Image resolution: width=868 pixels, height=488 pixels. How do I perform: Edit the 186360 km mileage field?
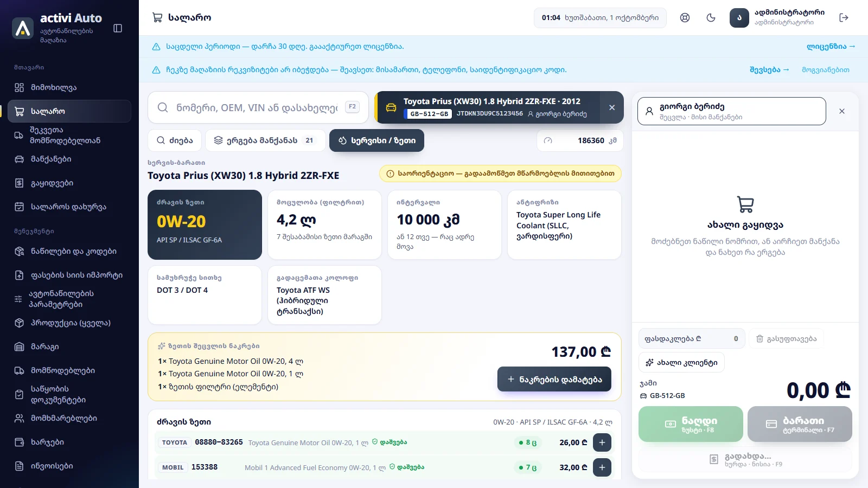pos(580,140)
